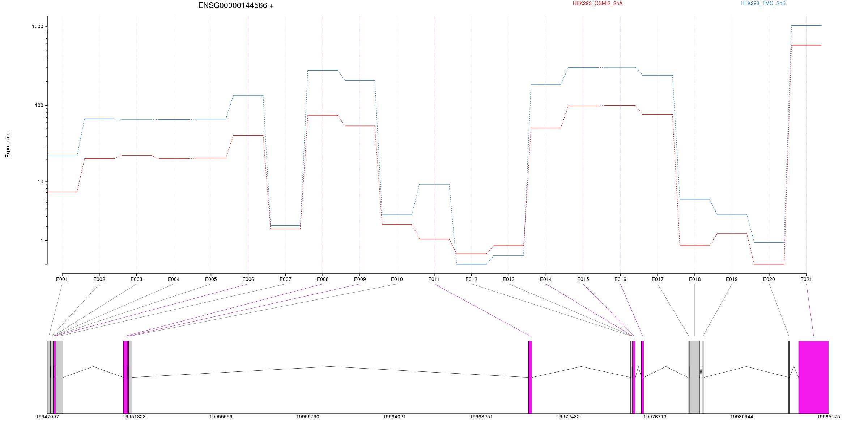Select exon label E014
This screenshot has width=868, height=434.
pos(546,279)
